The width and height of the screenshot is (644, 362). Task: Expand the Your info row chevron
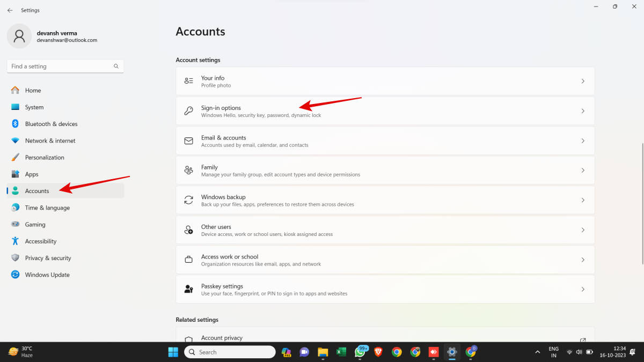click(583, 81)
